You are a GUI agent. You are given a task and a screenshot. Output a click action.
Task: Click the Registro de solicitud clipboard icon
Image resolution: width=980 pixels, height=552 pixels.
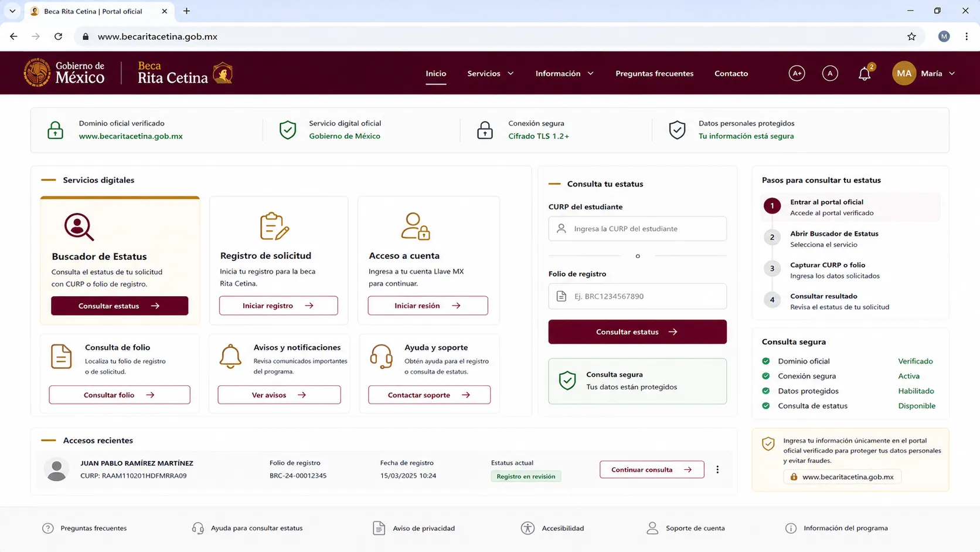(x=274, y=226)
